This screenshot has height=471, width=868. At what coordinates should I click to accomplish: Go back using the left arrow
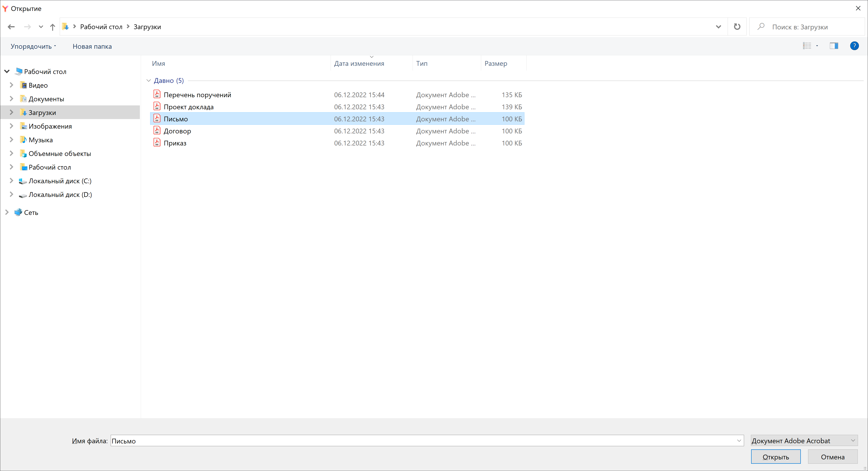[x=11, y=27]
